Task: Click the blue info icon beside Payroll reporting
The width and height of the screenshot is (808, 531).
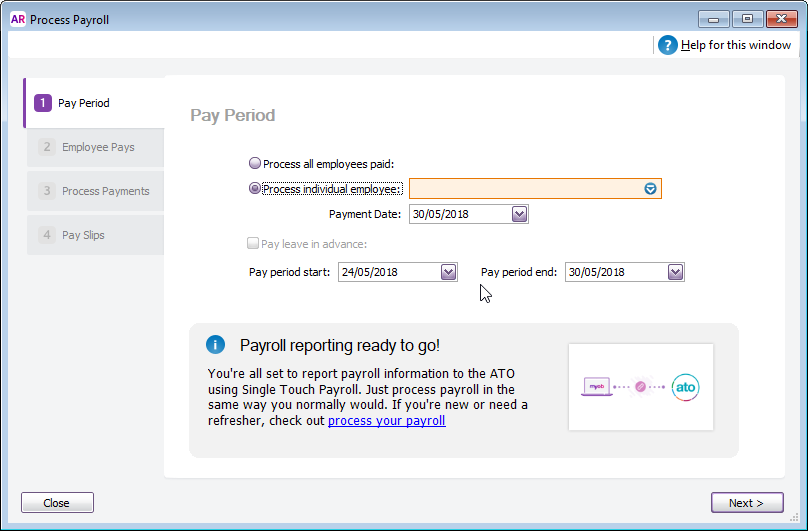Action: (x=215, y=345)
